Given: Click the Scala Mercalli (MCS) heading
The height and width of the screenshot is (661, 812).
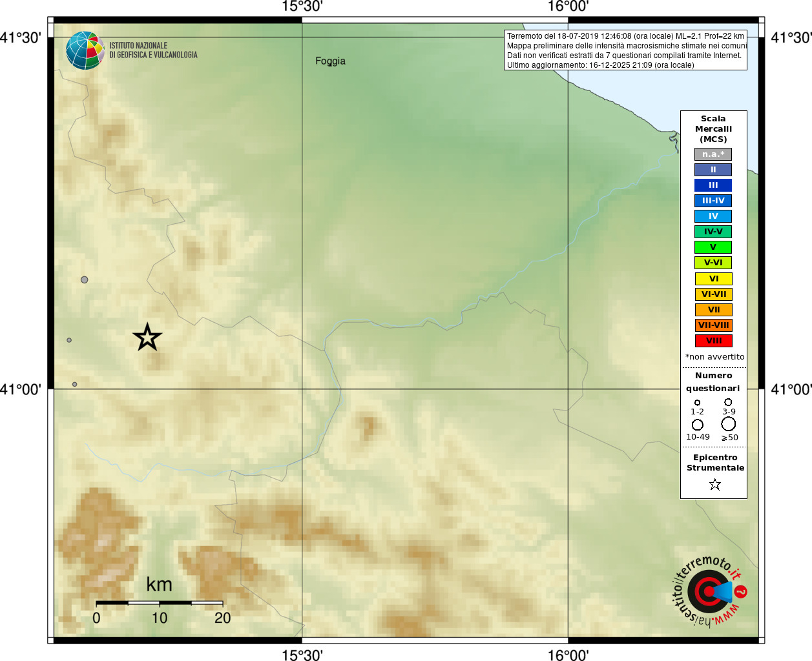Looking at the screenshot, I should pos(713,129).
